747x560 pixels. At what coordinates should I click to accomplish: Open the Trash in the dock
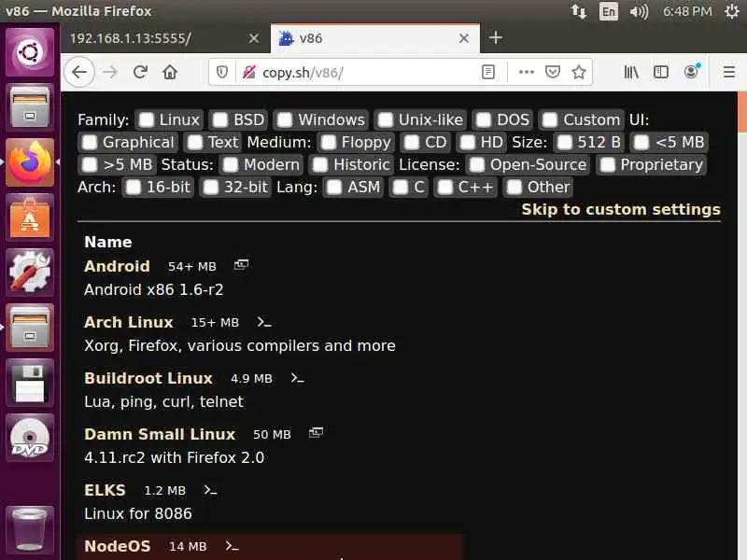30,529
